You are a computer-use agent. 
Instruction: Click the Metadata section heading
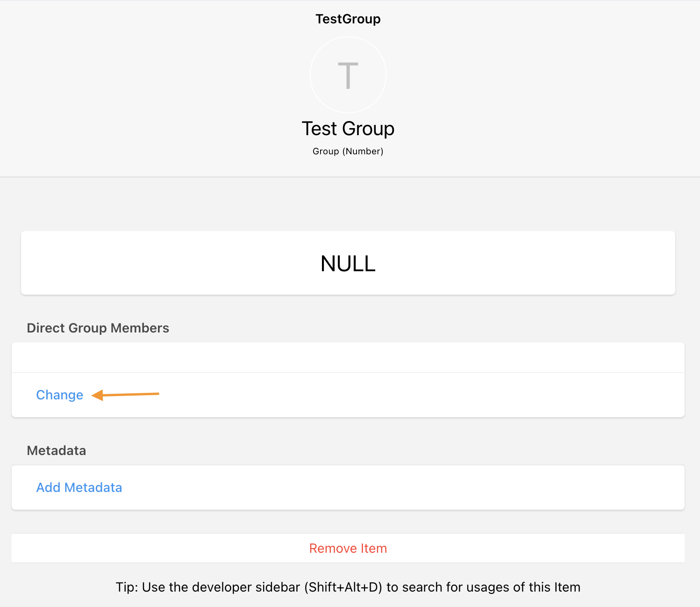click(x=56, y=450)
